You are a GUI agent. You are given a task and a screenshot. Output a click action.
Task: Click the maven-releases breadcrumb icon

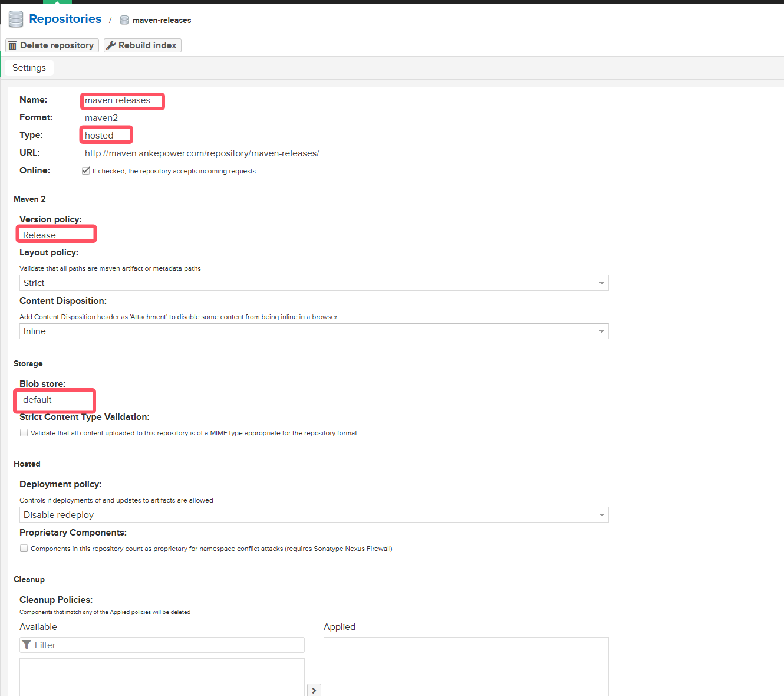point(124,20)
